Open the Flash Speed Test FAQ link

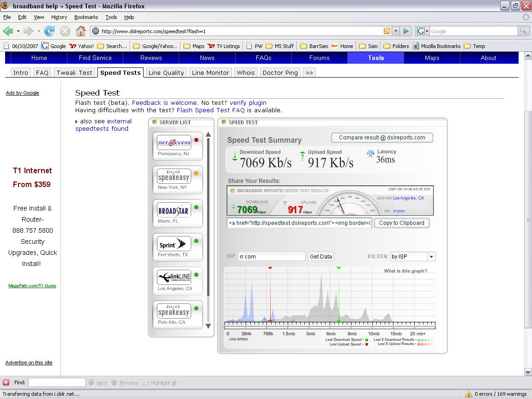211,110
